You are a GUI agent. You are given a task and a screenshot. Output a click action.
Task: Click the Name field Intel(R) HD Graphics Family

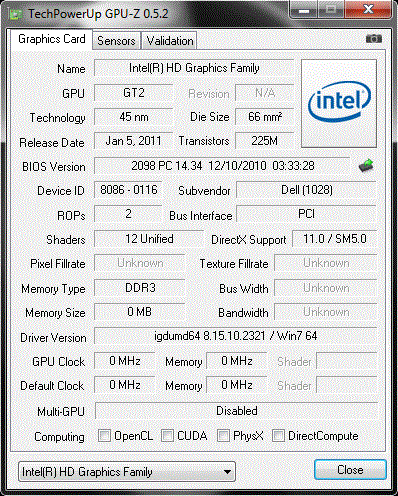[x=194, y=68]
